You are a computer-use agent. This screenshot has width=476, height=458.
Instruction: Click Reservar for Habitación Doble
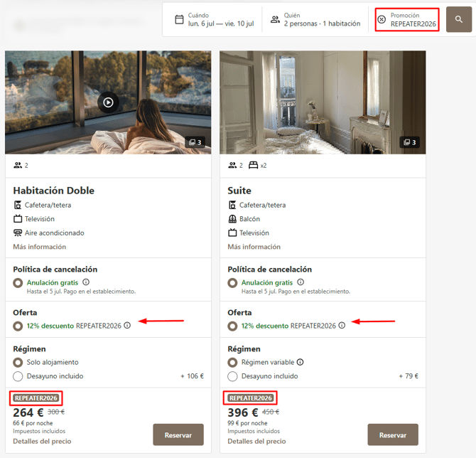tap(178, 435)
